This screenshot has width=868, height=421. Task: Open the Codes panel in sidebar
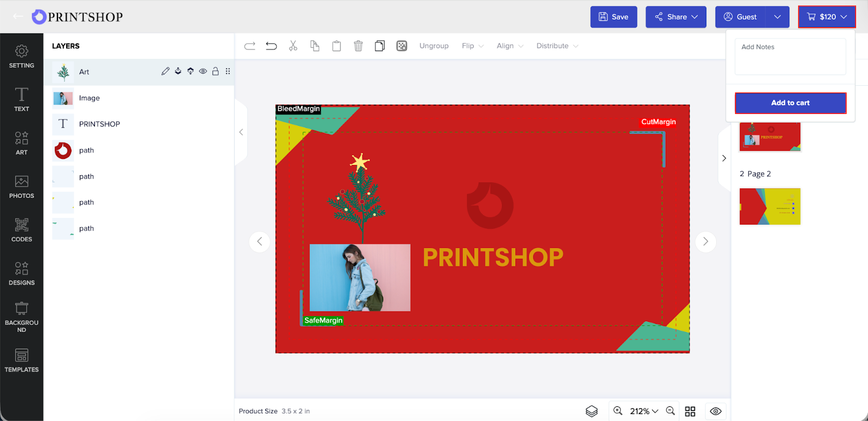[x=22, y=230]
